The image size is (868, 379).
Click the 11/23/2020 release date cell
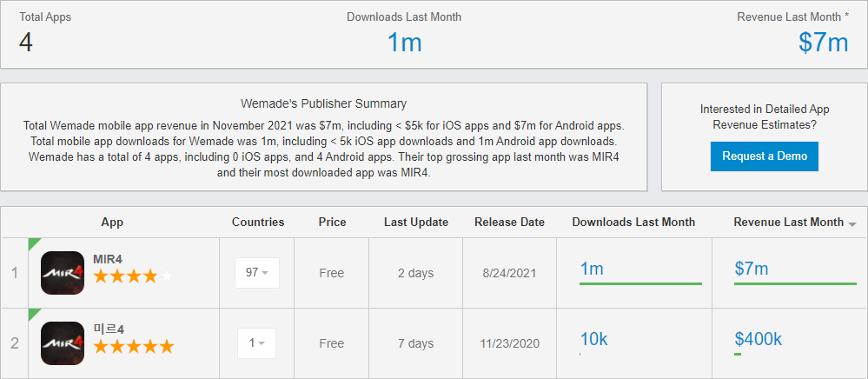pyautogui.click(x=509, y=343)
